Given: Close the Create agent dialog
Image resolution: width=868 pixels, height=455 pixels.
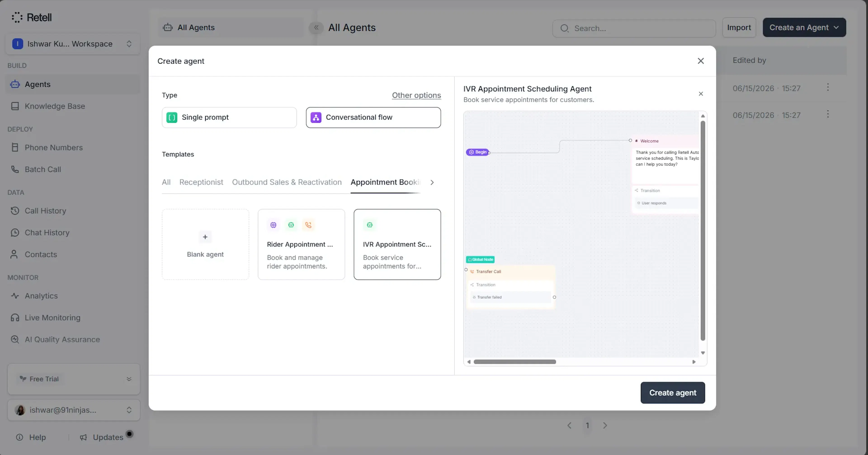Looking at the screenshot, I should tap(701, 61).
